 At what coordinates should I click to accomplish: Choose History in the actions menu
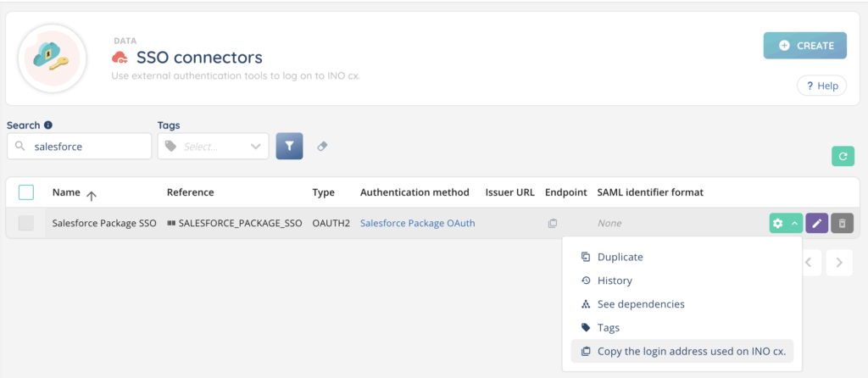pyautogui.click(x=615, y=281)
